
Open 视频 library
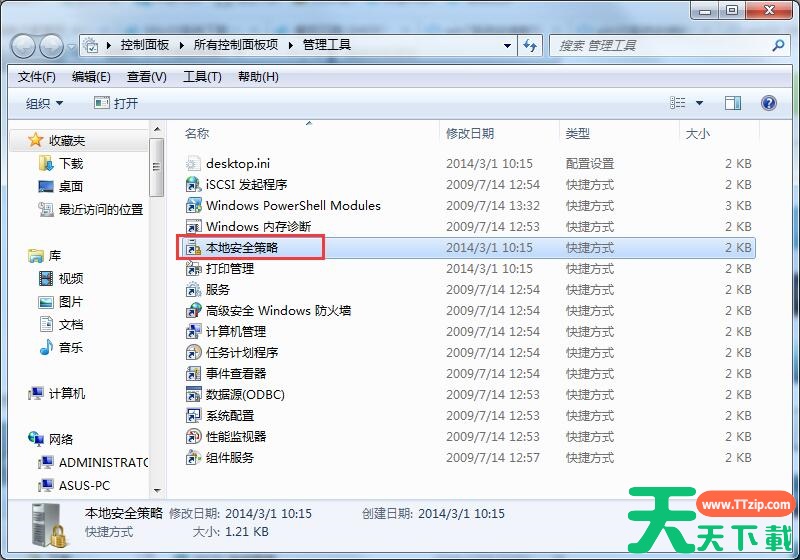pos(71,278)
